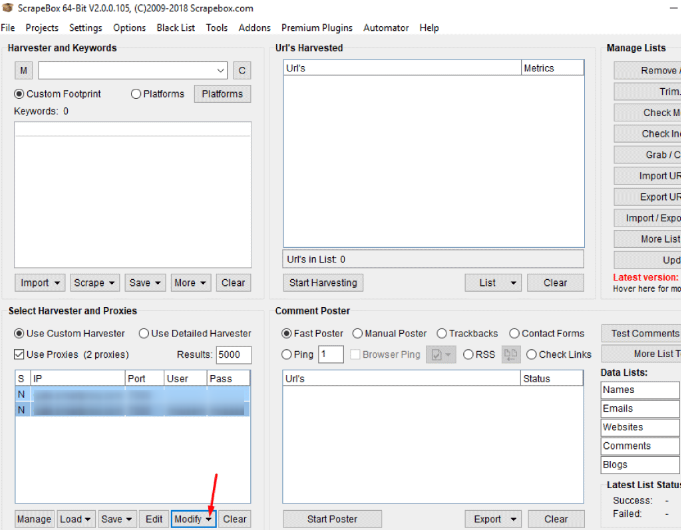The width and height of the screenshot is (681, 530).
Task: Clear the comment poster list
Action: (x=556, y=519)
